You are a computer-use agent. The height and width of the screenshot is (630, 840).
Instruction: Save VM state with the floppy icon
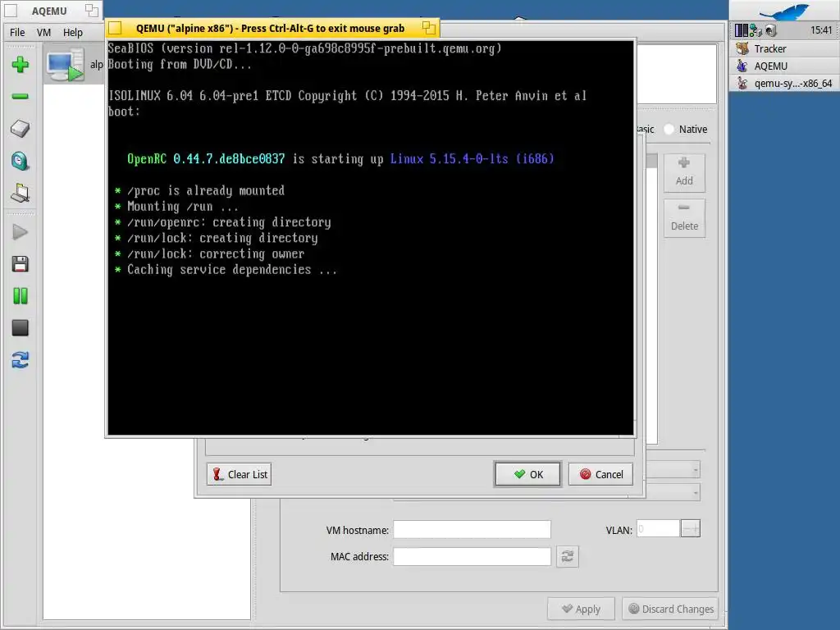21,264
